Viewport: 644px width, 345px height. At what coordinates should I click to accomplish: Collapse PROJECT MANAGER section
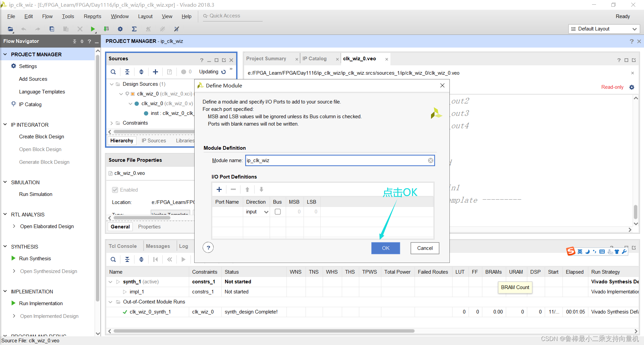pos(5,54)
